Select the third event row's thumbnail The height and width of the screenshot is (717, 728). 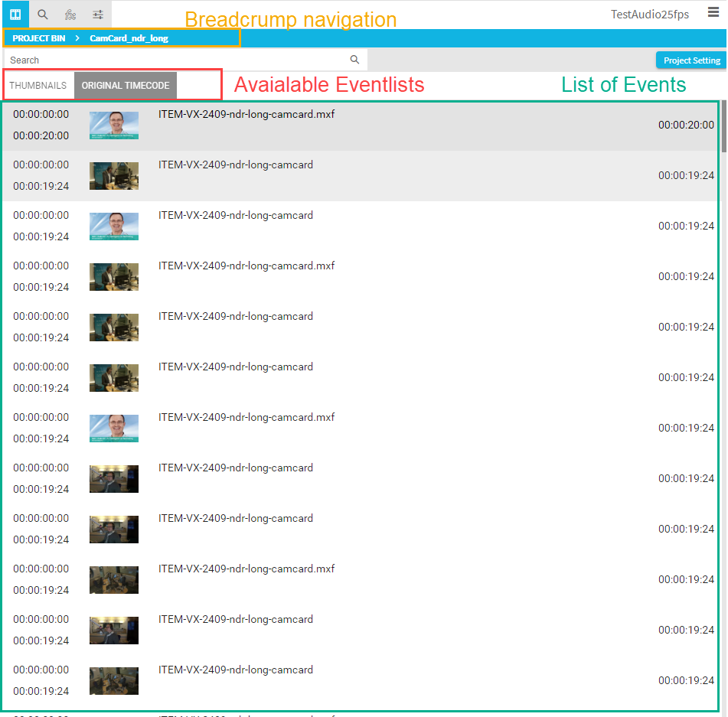click(114, 227)
